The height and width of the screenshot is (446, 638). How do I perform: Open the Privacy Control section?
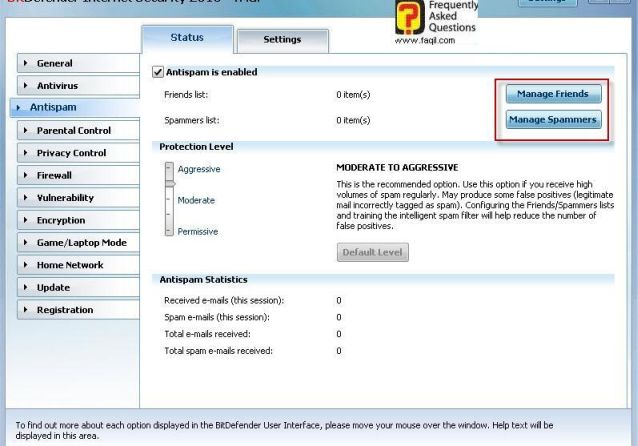pos(78,153)
